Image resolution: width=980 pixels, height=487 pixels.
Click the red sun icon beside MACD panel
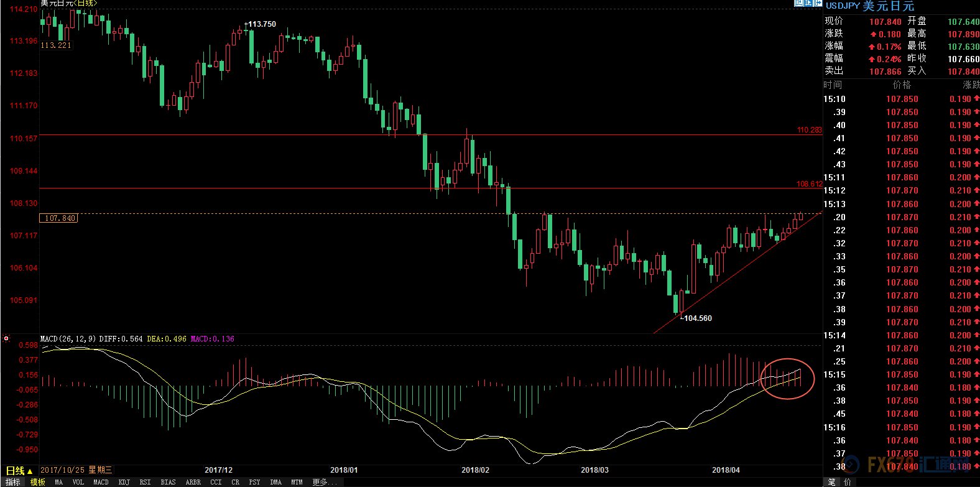tap(6, 339)
